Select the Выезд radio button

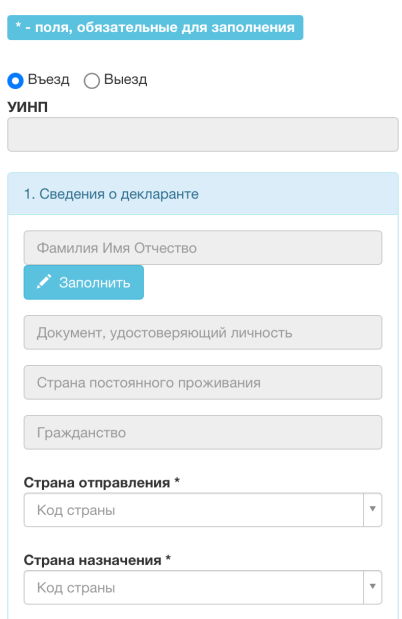(x=92, y=81)
